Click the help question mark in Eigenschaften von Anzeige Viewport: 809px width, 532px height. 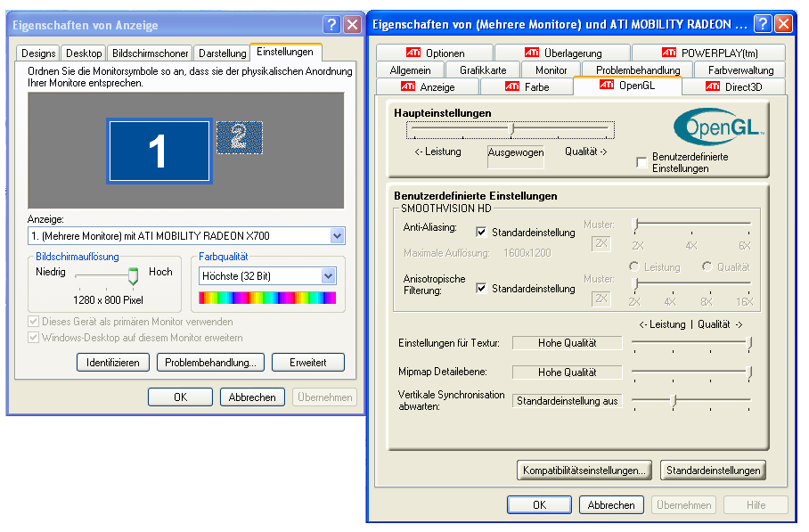pos(331,24)
